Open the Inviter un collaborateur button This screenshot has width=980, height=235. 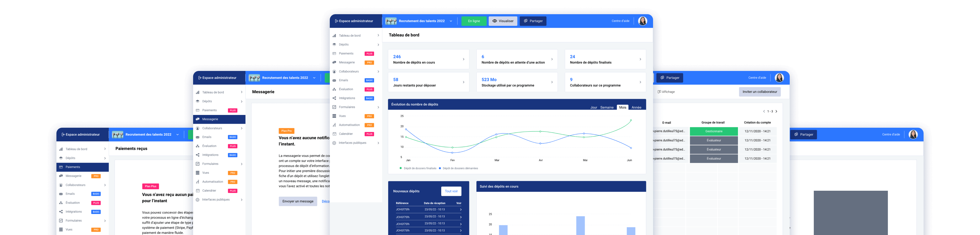click(x=760, y=92)
